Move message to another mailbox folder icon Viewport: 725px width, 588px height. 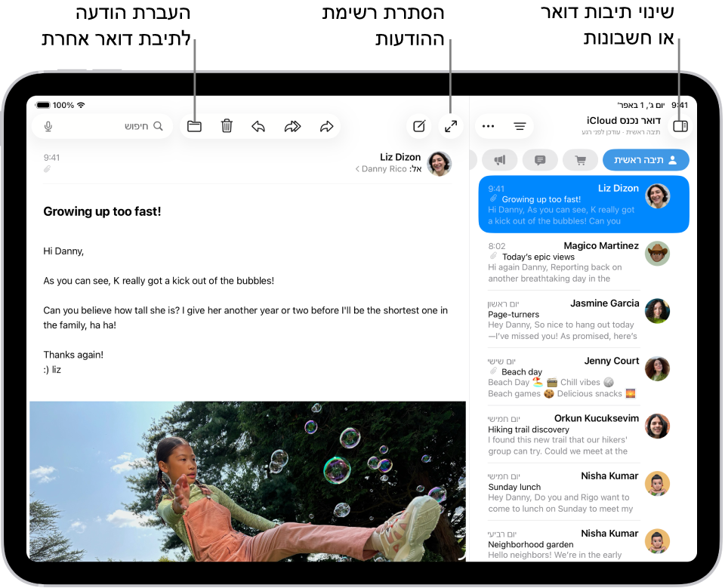coord(194,126)
